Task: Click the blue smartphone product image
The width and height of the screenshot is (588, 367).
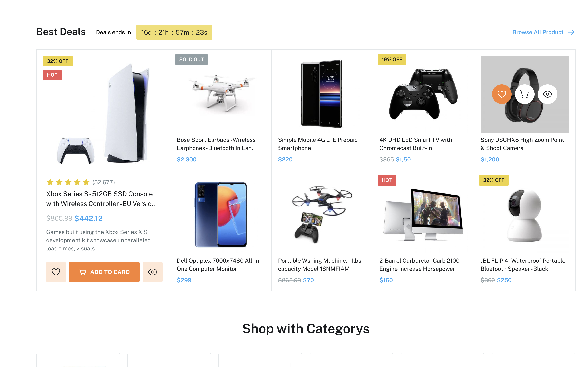Action: pos(221,215)
